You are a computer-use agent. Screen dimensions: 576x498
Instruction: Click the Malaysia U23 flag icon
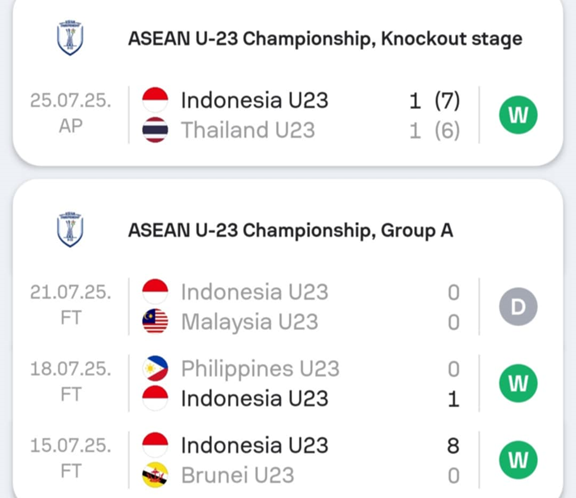click(x=155, y=321)
